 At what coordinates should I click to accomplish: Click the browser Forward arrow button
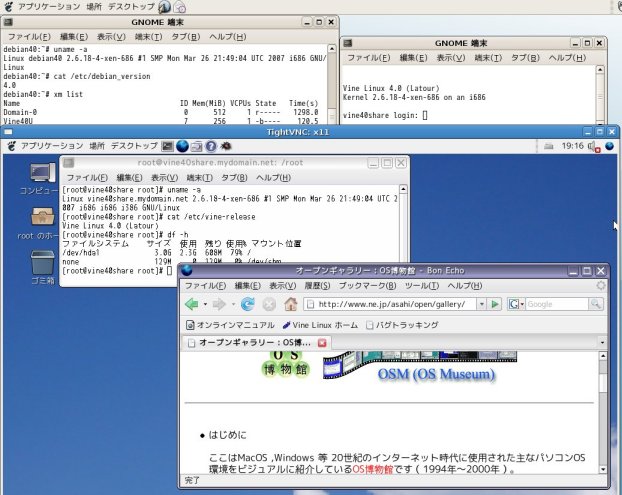point(219,304)
